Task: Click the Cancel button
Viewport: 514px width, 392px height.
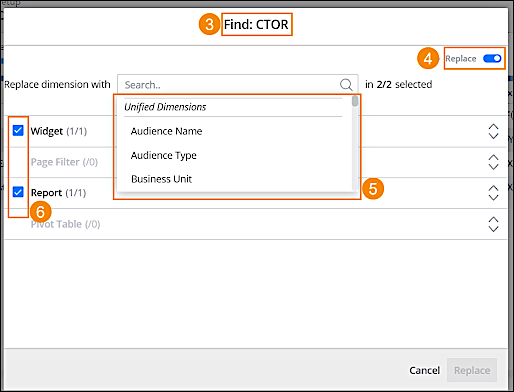Action: pos(424,370)
